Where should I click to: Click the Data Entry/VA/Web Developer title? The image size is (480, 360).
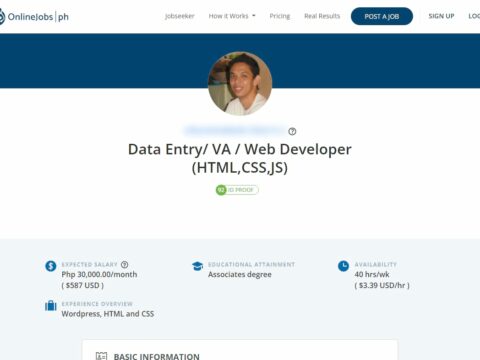click(240, 158)
